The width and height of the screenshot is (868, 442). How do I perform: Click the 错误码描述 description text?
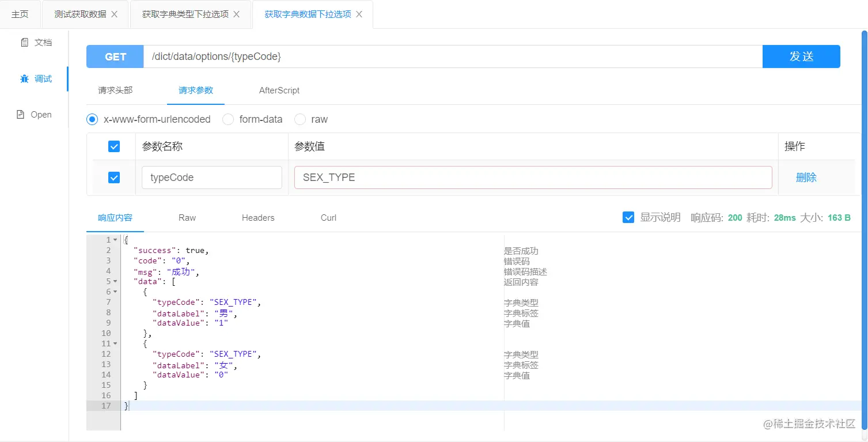pyautogui.click(x=526, y=272)
